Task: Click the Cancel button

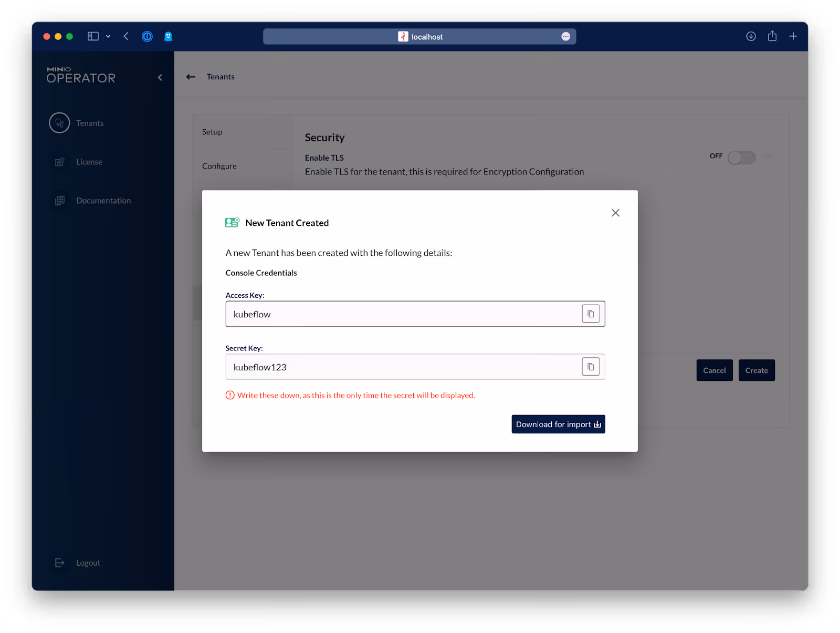Action: tap(714, 370)
